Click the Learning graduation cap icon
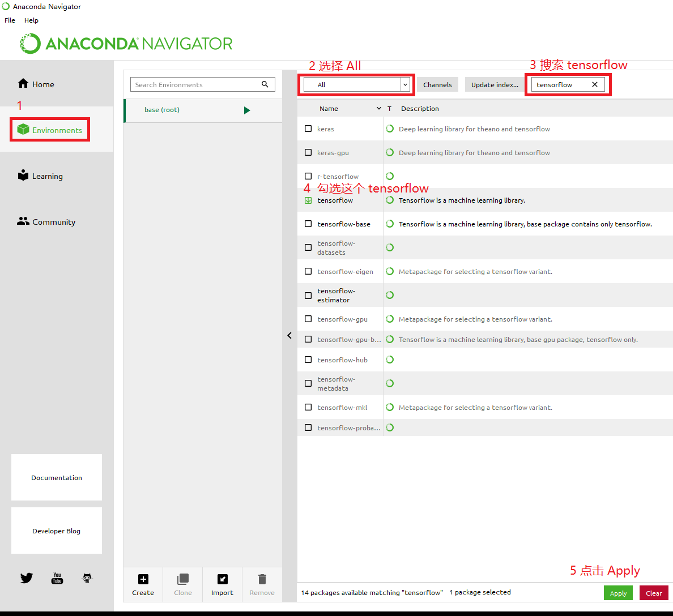 (x=23, y=176)
